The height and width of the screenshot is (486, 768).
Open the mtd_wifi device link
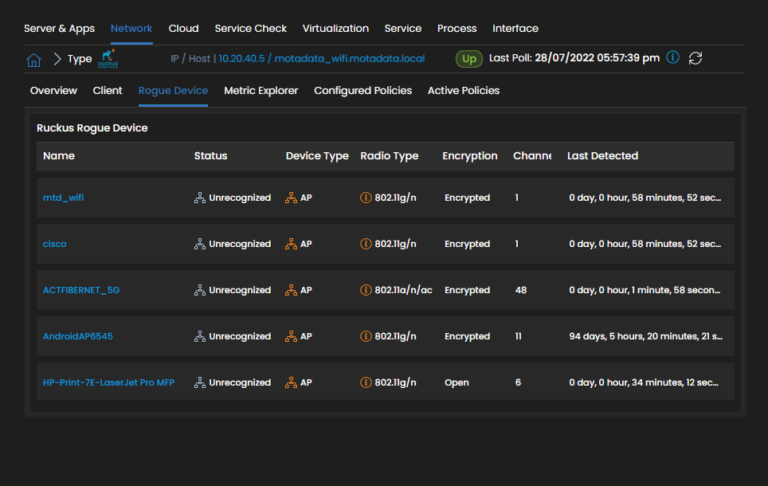(63, 198)
